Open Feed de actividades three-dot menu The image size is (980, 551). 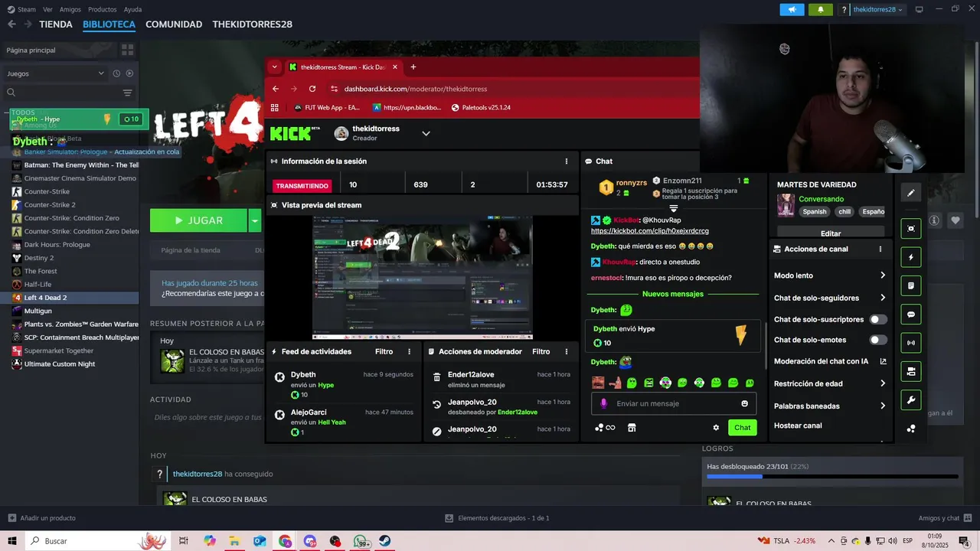coord(410,352)
